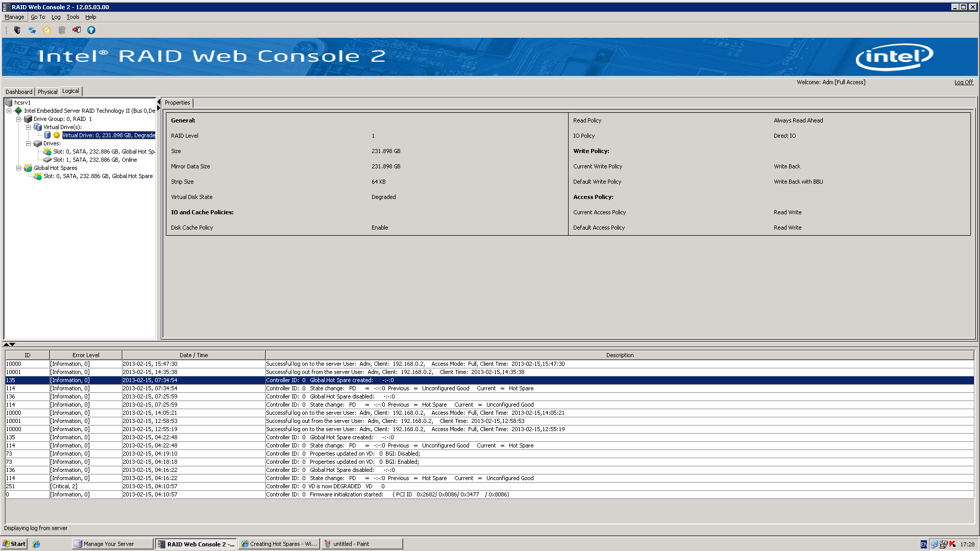Open the Tools menu

(73, 17)
